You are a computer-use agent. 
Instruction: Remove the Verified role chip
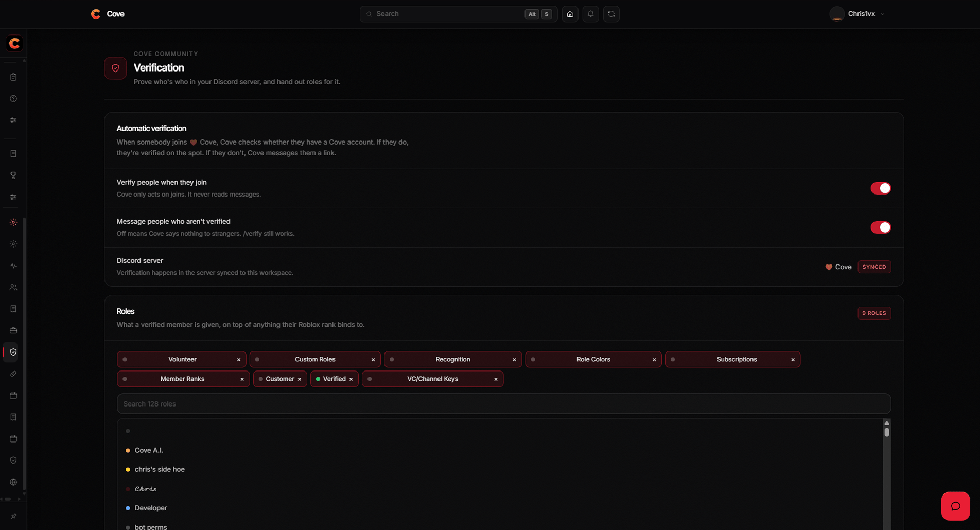coord(351,379)
